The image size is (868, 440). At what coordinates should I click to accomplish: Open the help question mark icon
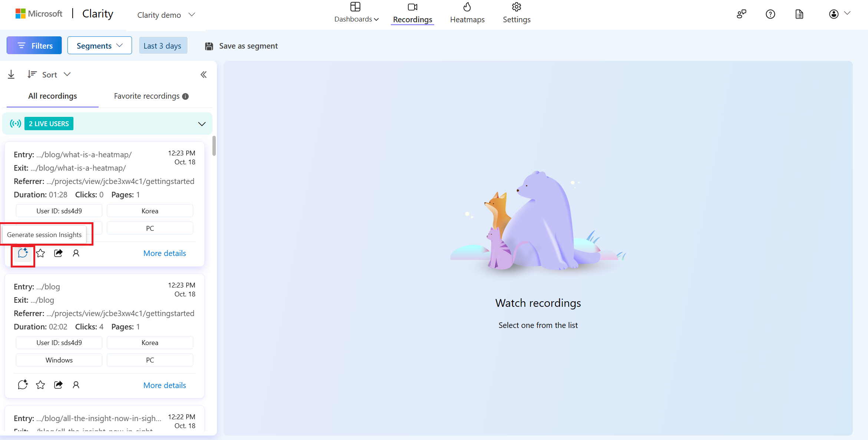pyautogui.click(x=770, y=14)
